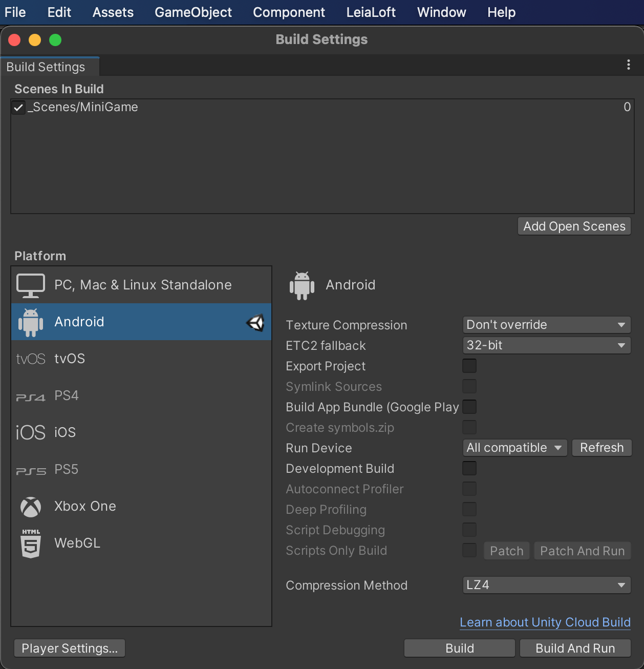Open the GameObject menu
644x669 pixels.
194,12
